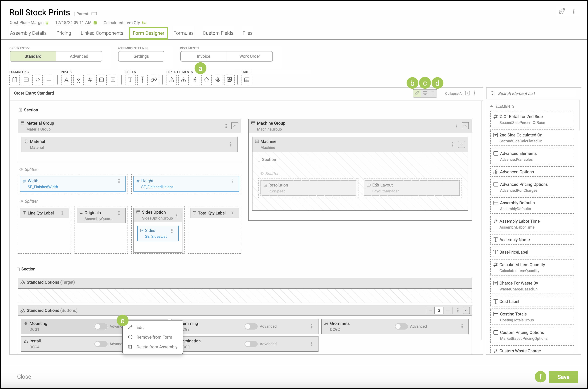Switch to desktop preview mode icon

tap(425, 93)
